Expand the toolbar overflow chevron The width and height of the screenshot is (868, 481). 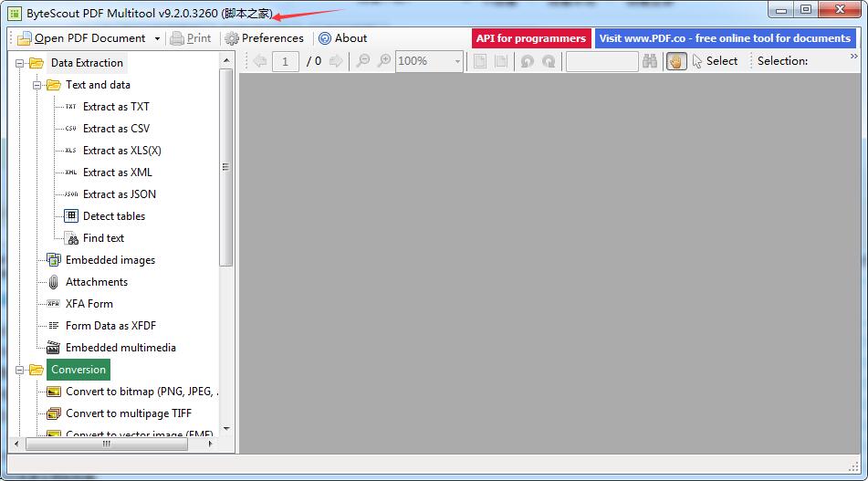click(x=853, y=57)
